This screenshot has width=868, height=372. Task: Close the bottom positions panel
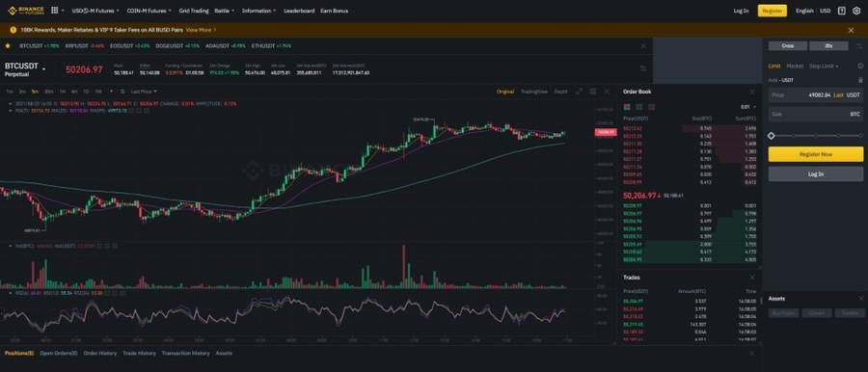pyautogui.click(x=751, y=353)
